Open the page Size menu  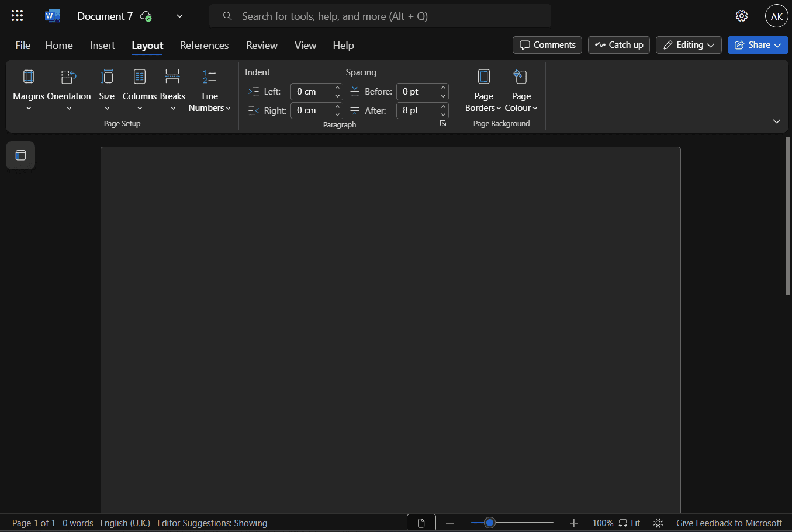pos(107,89)
